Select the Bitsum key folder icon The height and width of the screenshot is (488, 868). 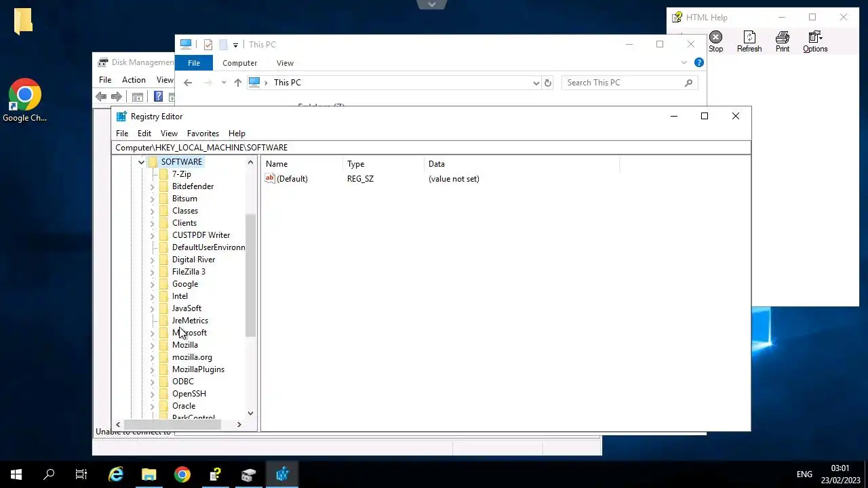[x=163, y=199]
